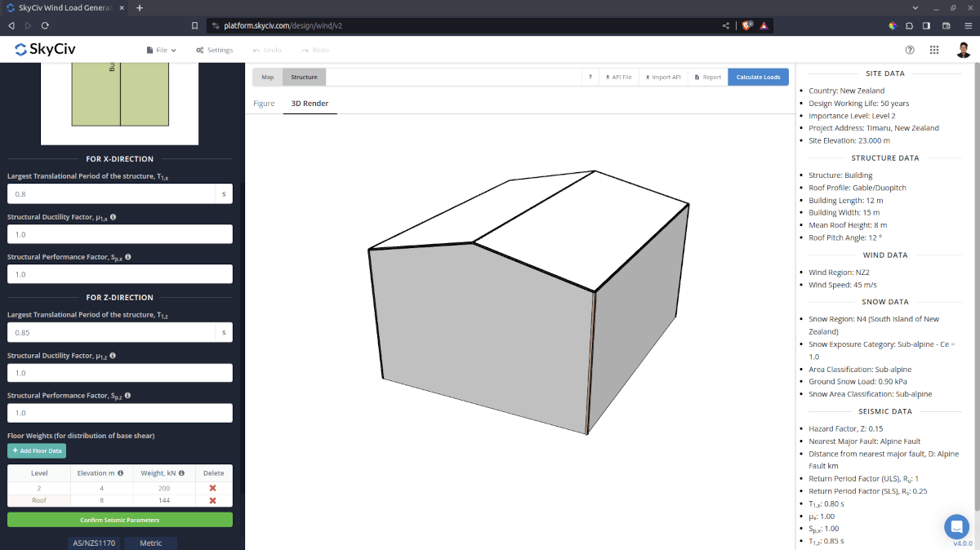Click Calculate Loads
980x550 pixels.
[x=758, y=76]
